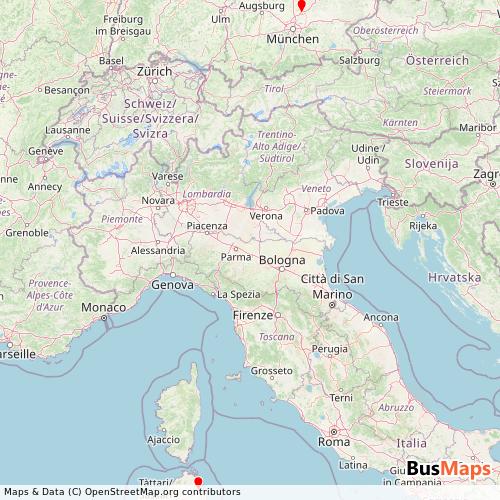Screen dimensions: 500x500
Task: Click the Monaco city dot marker
Action: pyautogui.click(x=104, y=318)
